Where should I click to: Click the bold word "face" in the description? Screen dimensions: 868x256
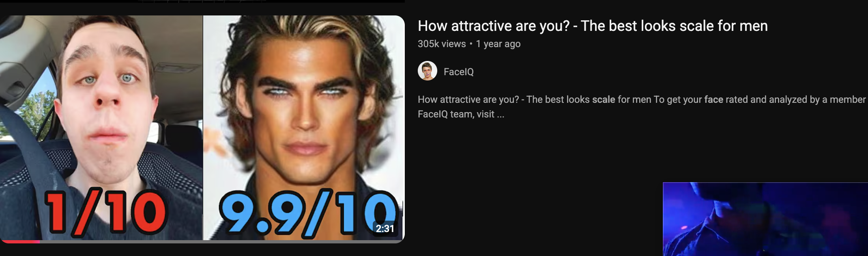pos(714,100)
